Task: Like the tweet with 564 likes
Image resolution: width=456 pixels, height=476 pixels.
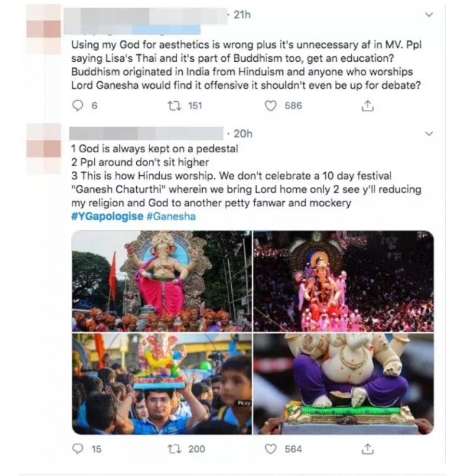Action: coord(271,449)
